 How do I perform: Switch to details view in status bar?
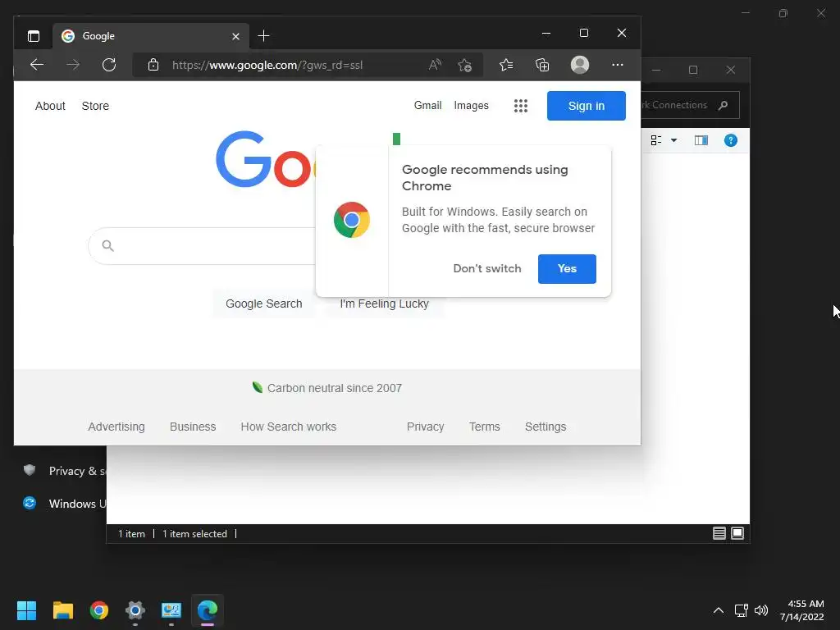719,533
